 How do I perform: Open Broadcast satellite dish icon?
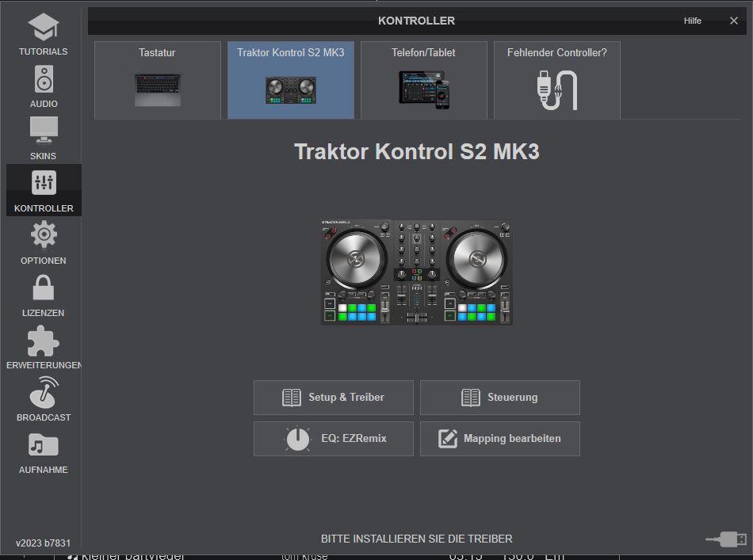(x=44, y=392)
